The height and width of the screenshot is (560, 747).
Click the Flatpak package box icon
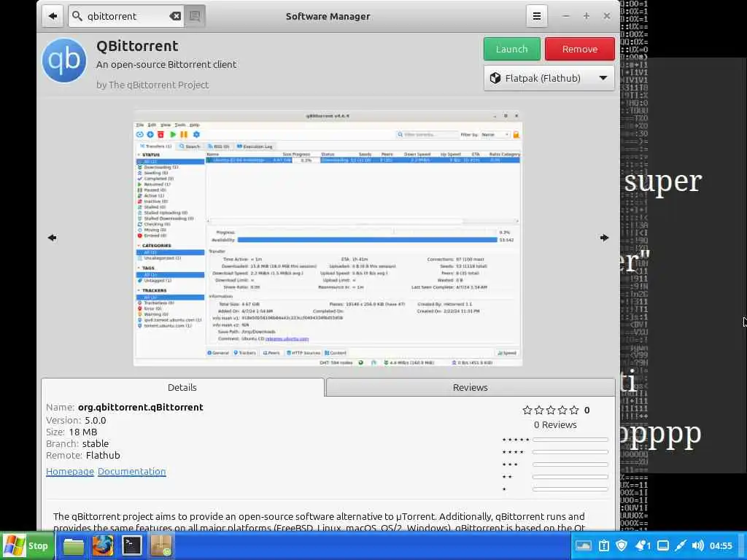[x=495, y=78]
